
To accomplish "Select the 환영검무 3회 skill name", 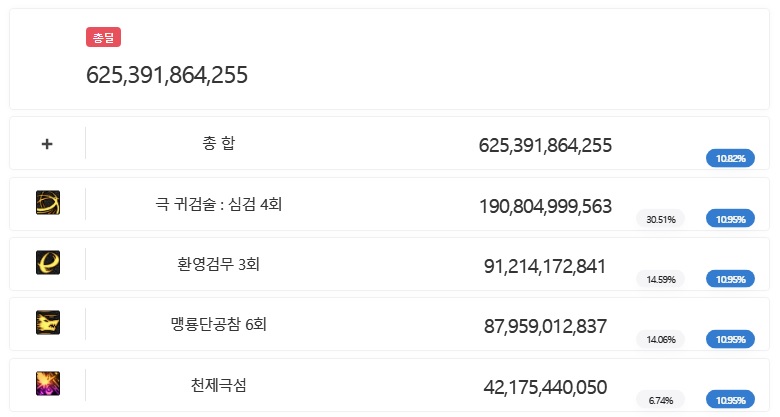I will 218,264.
